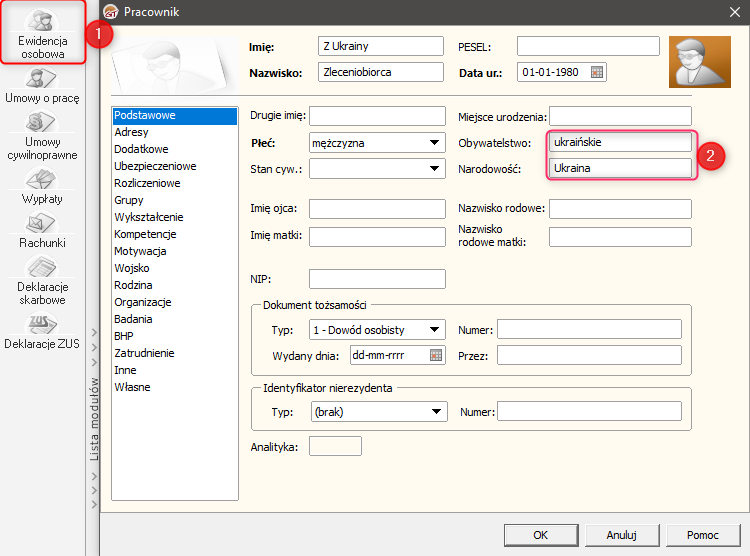This screenshot has height=556, width=750.
Task: Click the PESEL input field
Action: 588,46
